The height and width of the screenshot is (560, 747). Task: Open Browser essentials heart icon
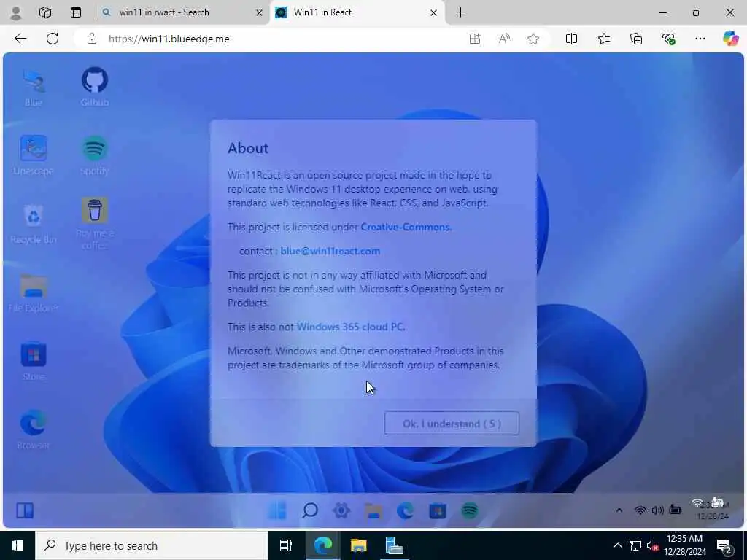(x=668, y=39)
